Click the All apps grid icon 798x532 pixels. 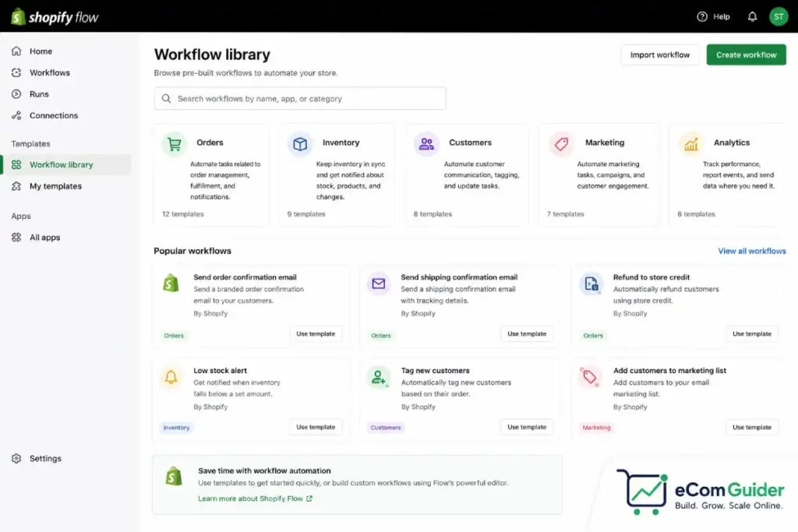coord(16,237)
